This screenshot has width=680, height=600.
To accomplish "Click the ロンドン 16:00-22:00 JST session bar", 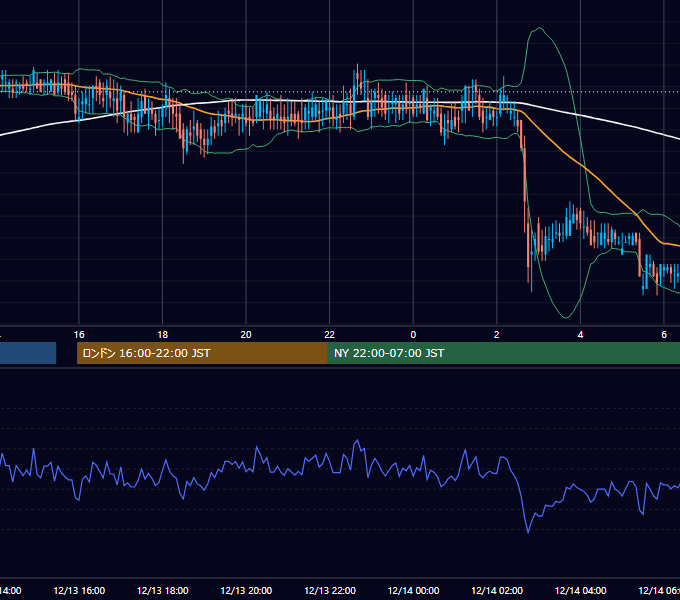I will tap(202, 353).
